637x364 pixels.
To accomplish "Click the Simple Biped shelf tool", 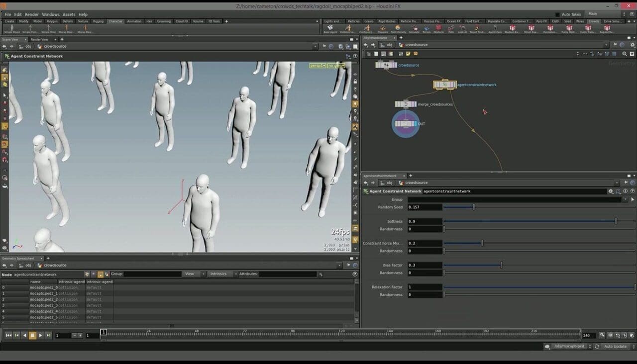I will click(11, 29).
